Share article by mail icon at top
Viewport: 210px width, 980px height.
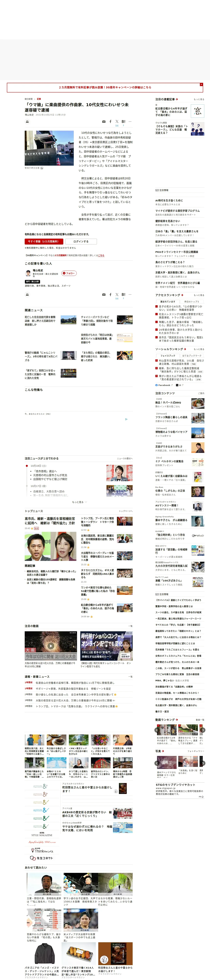coord(104,122)
